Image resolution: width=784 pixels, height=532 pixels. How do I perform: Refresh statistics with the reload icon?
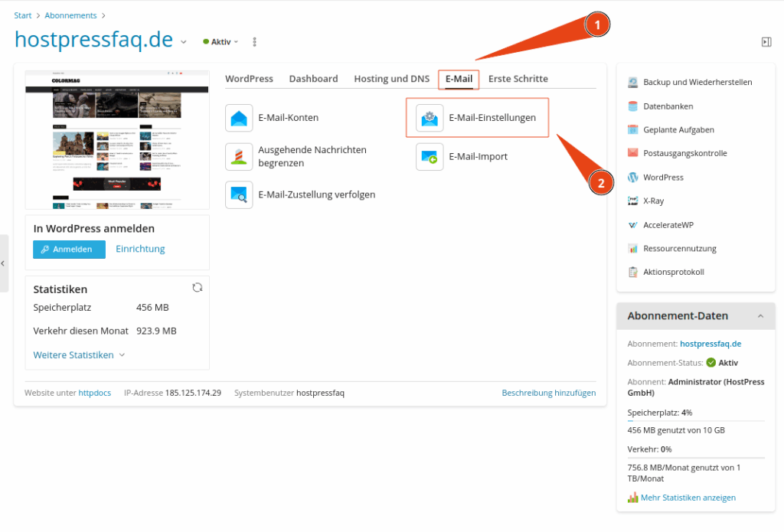(x=198, y=288)
